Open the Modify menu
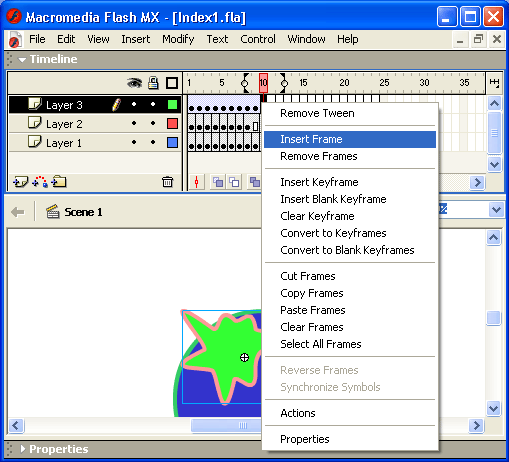Viewport: 509px width, 462px height. [178, 39]
